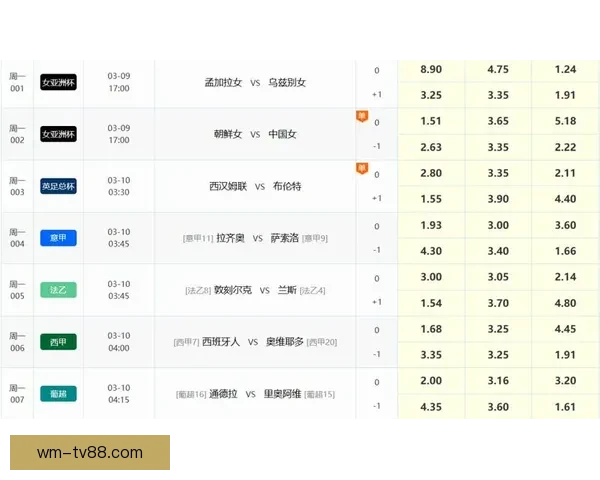600x480 pixels.
Task: Choose odds 4.45 for 奥维耶多
Action: click(x=566, y=329)
